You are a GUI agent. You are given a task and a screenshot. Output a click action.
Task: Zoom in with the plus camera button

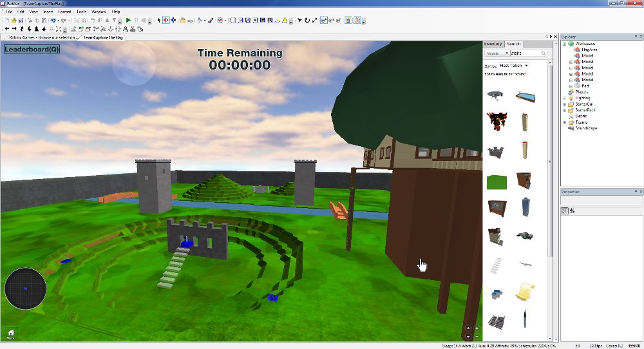point(477,328)
